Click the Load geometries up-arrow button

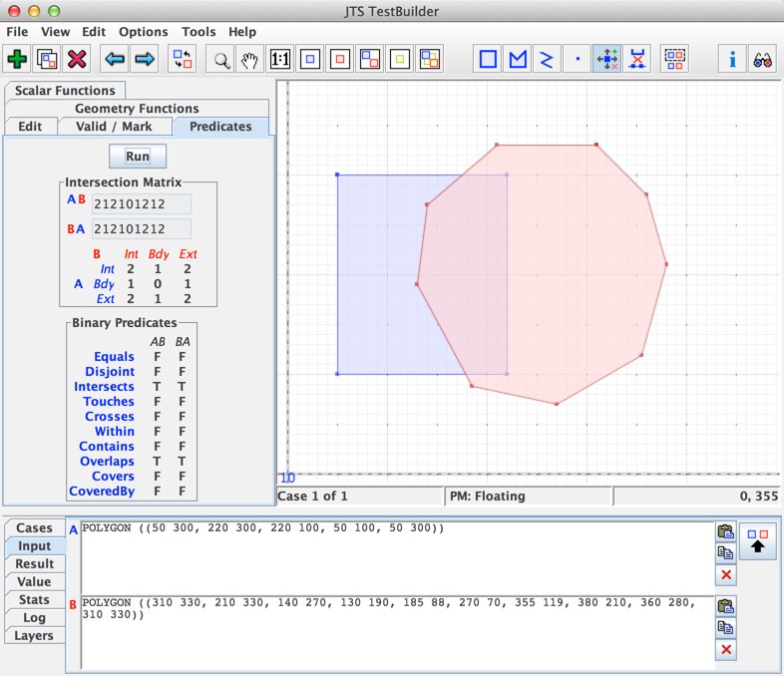pyautogui.click(x=757, y=541)
